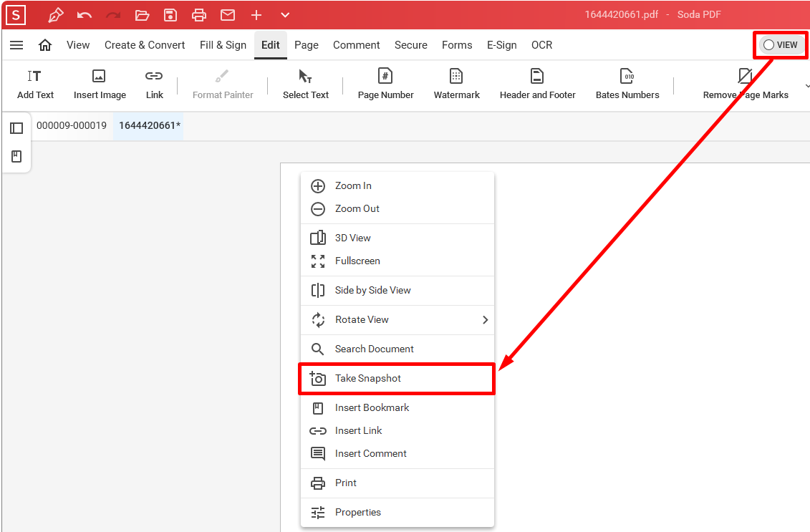810x532 pixels.
Task: Click the Format Painter tool
Action: point(223,84)
